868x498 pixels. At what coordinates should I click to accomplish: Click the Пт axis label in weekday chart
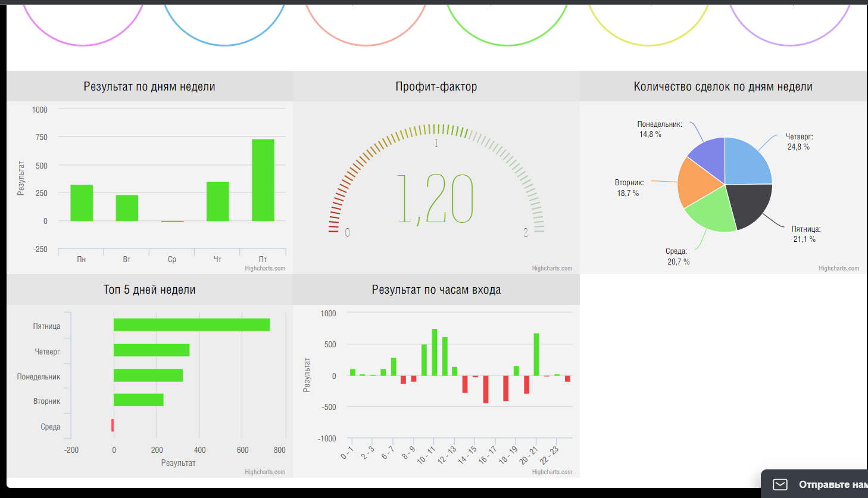(x=263, y=259)
